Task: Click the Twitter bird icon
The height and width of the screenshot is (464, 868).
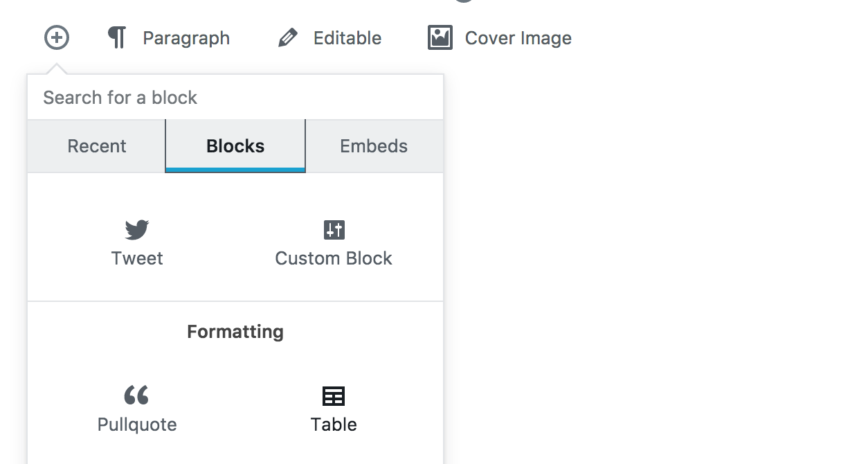Action: pyautogui.click(x=136, y=230)
